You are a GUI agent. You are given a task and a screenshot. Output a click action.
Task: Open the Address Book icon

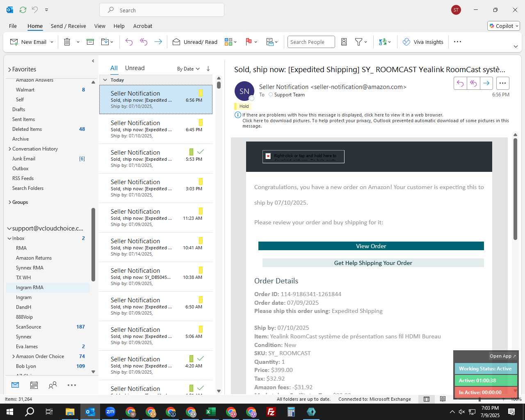pos(344,42)
